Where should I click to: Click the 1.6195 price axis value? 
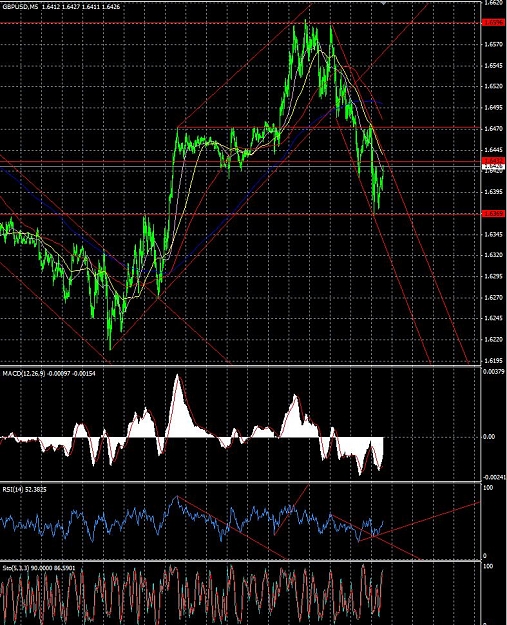coord(493,361)
